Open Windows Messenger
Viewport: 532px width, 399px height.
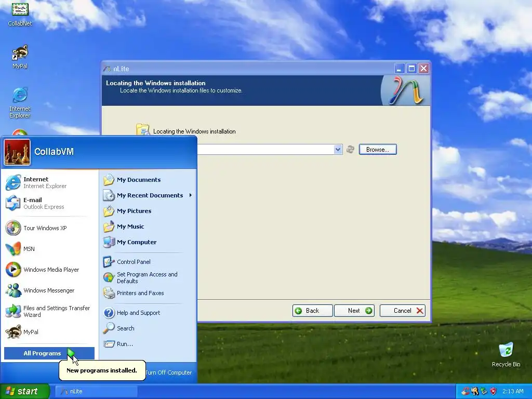click(x=49, y=290)
